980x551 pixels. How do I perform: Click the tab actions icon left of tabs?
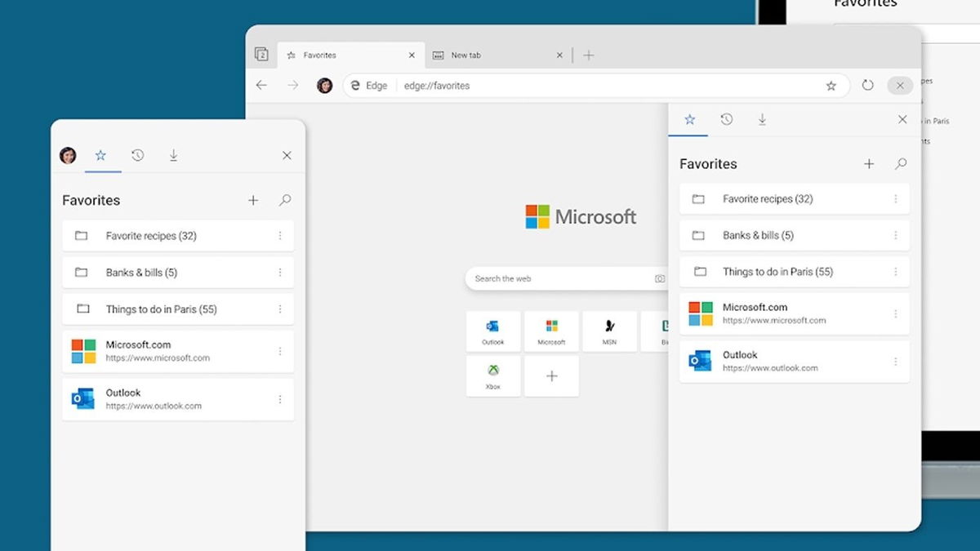click(x=261, y=55)
